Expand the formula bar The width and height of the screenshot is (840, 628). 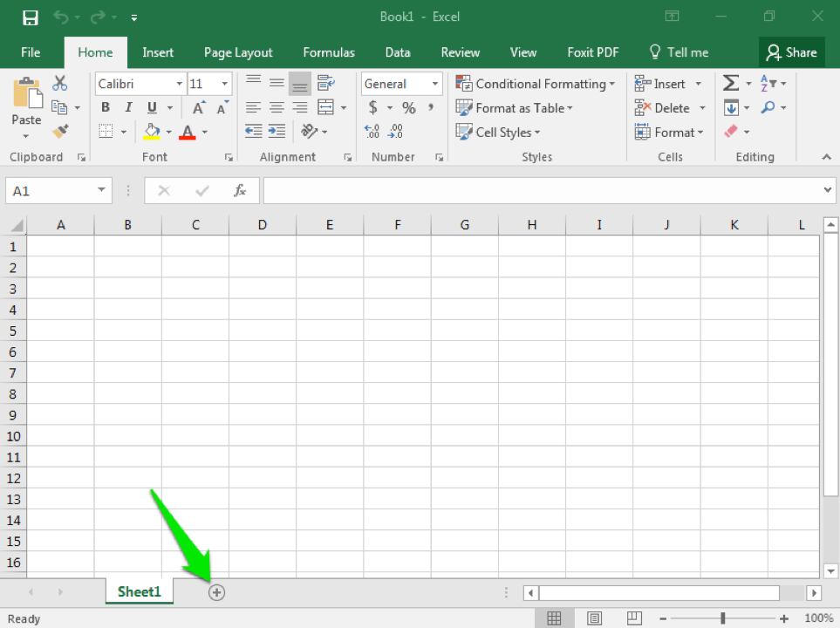pos(827,190)
